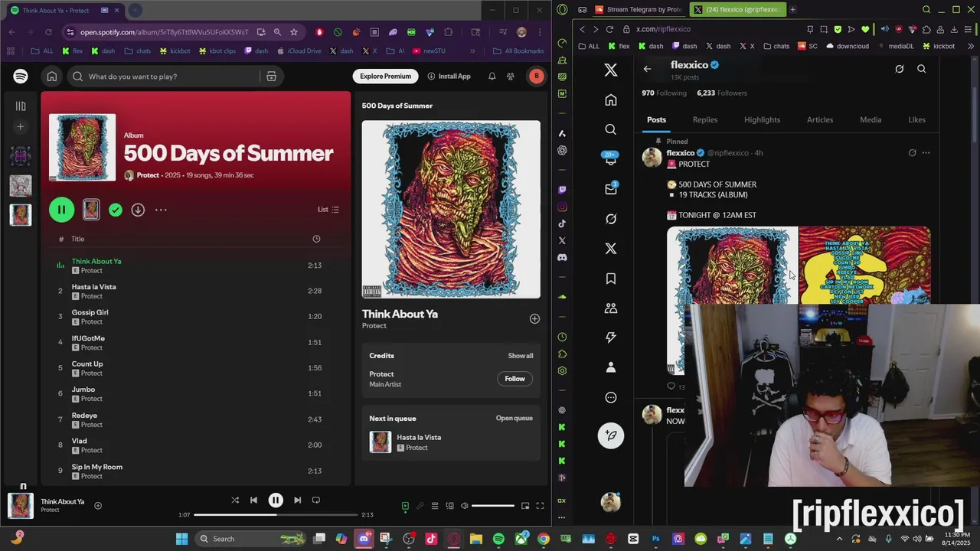Open Spotify notifications bell
Viewport: 980px width, 551px height.
pos(492,77)
